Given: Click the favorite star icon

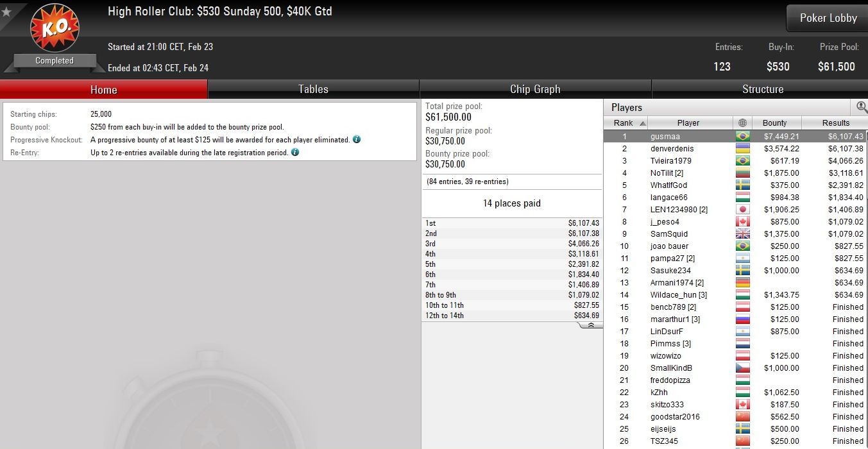Looking at the screenshot, I should 6,12.
